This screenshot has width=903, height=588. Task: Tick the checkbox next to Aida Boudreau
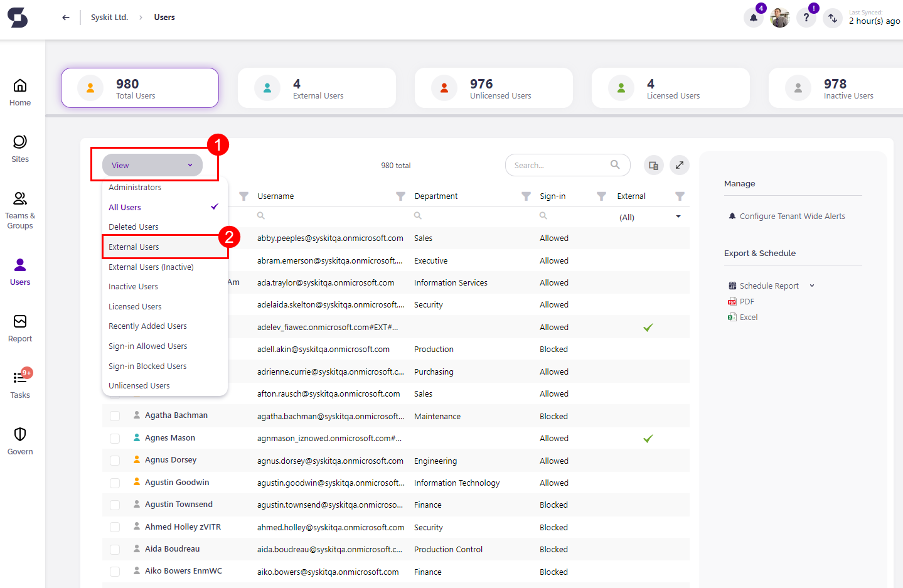[x=115, y=549]
